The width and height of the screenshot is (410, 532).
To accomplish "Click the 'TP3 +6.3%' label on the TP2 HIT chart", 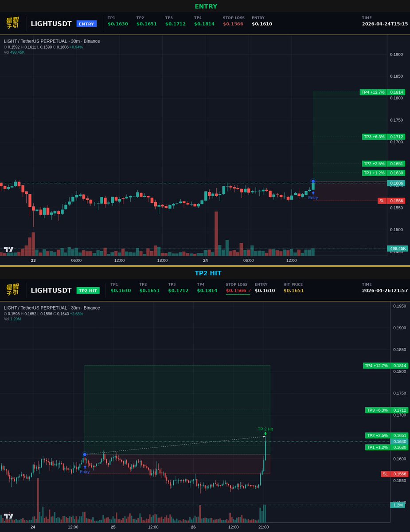I will (x=378, y=410).
